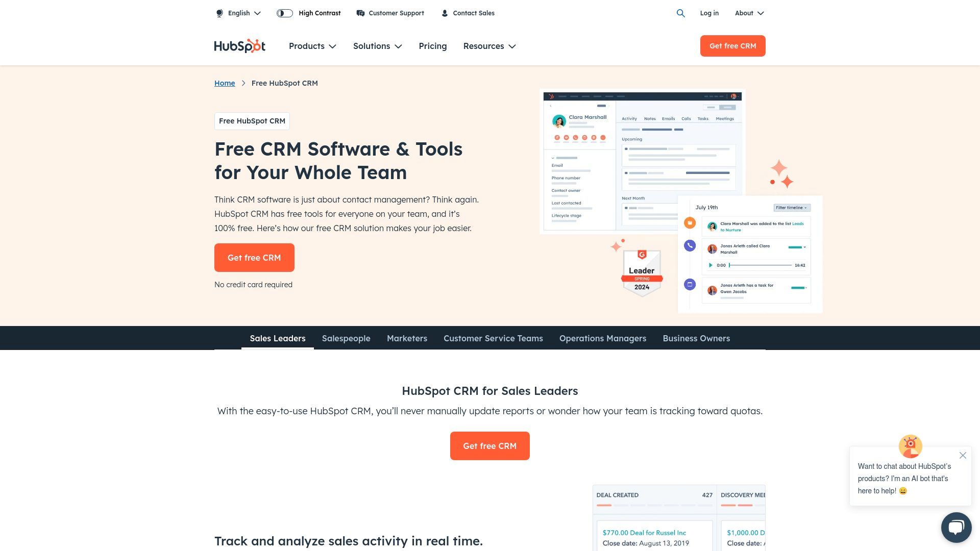Click the secondary Get free CRM button
This screenshot has width=980, height=551.
490,446
